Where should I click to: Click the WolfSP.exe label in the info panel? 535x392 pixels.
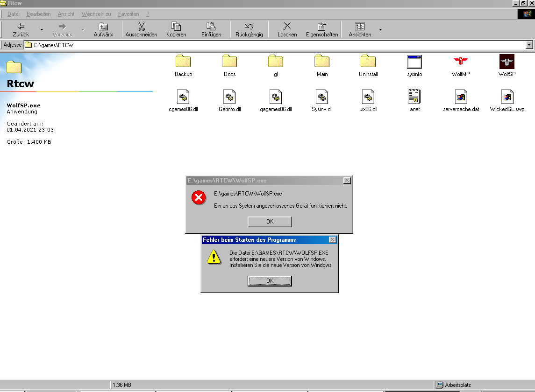tap(23, 105)
